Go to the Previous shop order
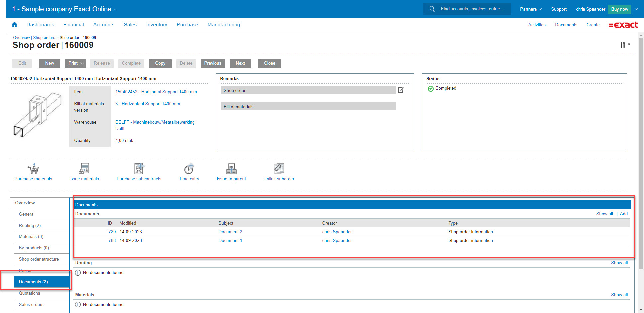This screenshot has height=313, width=644. (213, 63)
